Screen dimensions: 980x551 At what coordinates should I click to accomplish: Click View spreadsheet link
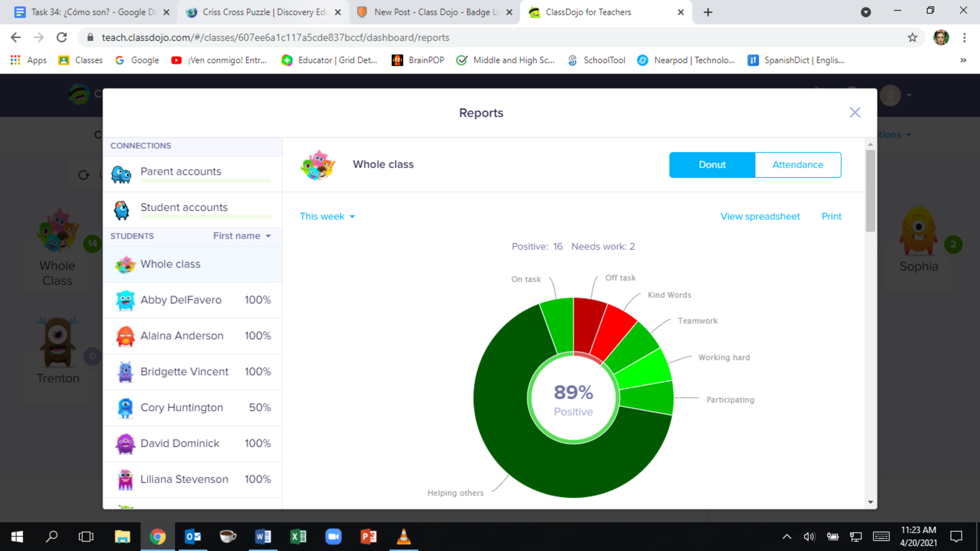tap(760, 216)
